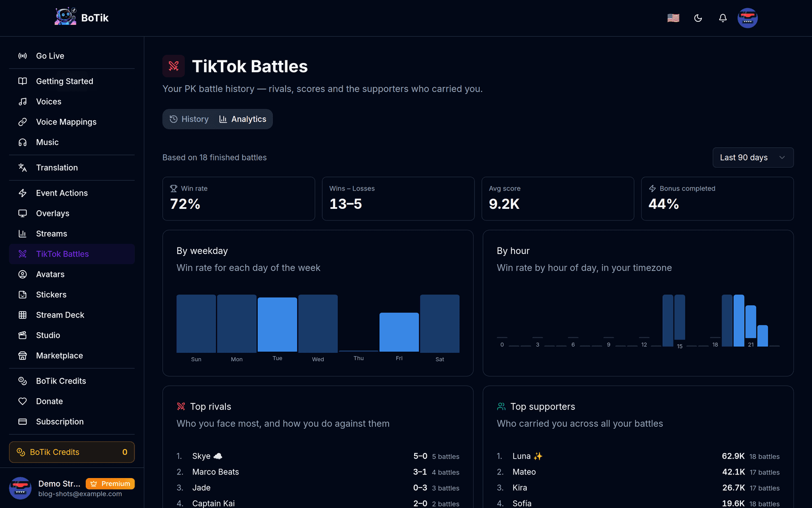Click the Tuesday bar in weekday chart
Screen dimensions: 812x508
278,325
